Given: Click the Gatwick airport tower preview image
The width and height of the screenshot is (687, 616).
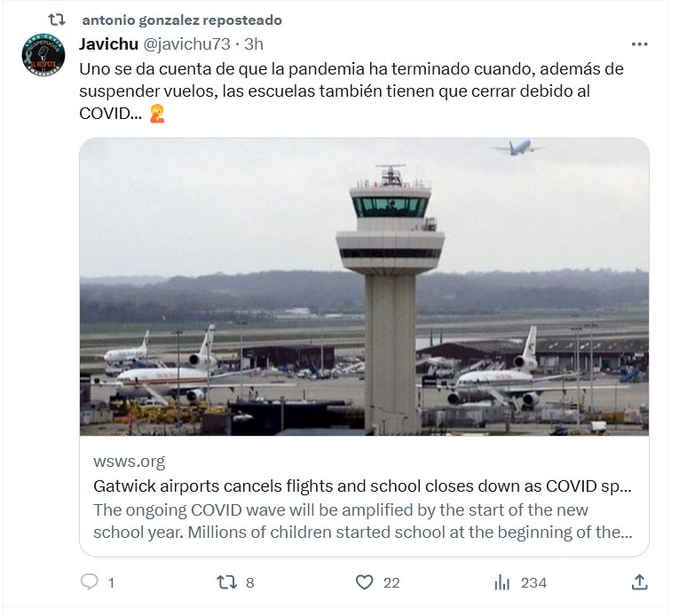Looking at the screenshot, I should click(x=364, y=286).
